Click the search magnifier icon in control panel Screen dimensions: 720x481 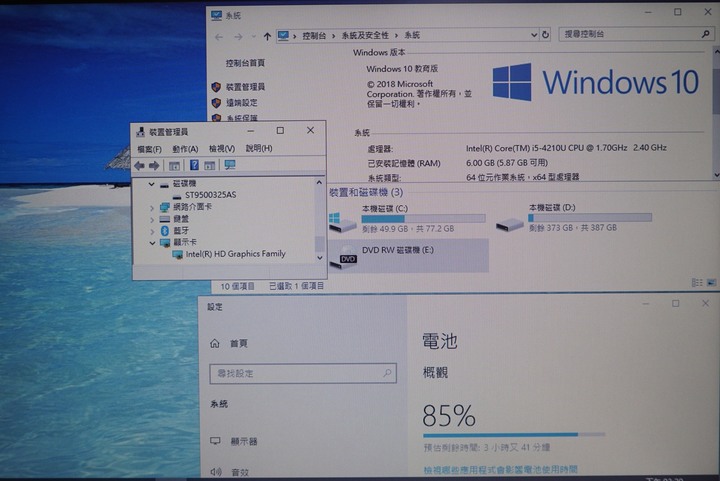point(705,34)
